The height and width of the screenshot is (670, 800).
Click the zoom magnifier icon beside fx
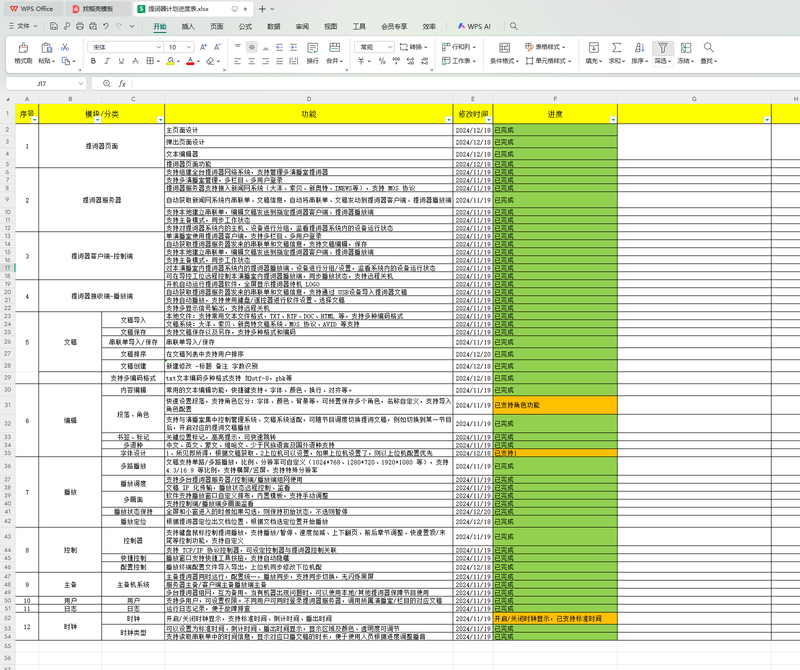[x=107, y=84]
